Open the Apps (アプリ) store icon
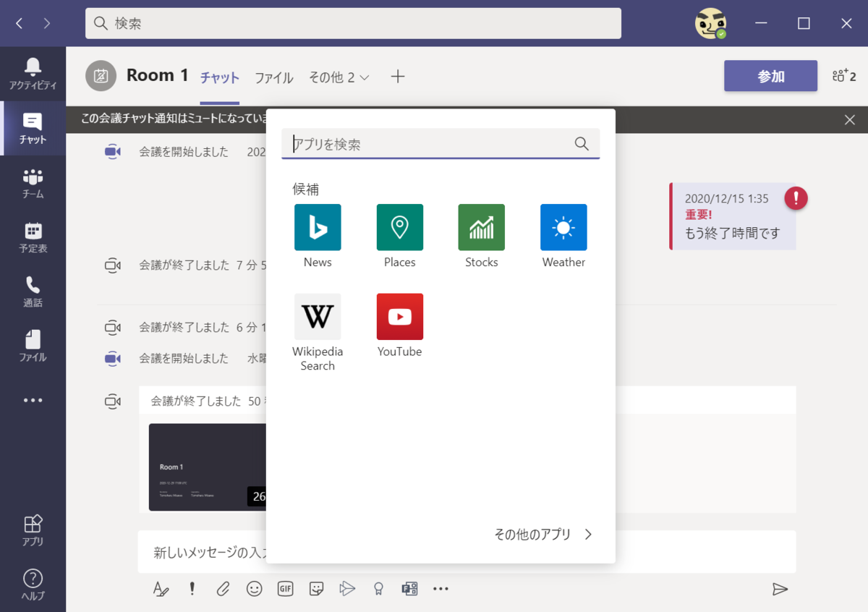The width and height of the screenshot is (868, 612). tap(33, 530)
